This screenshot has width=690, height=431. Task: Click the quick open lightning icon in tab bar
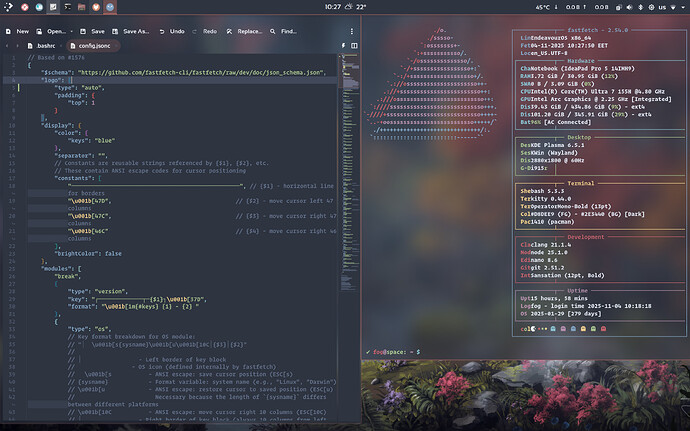[x=341, y=46]
